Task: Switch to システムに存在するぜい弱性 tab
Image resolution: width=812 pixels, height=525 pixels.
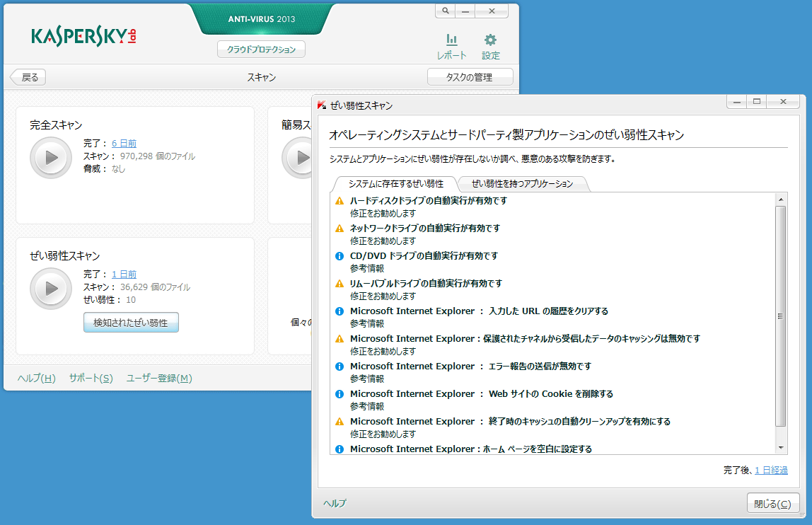Action: pos(395,183)
